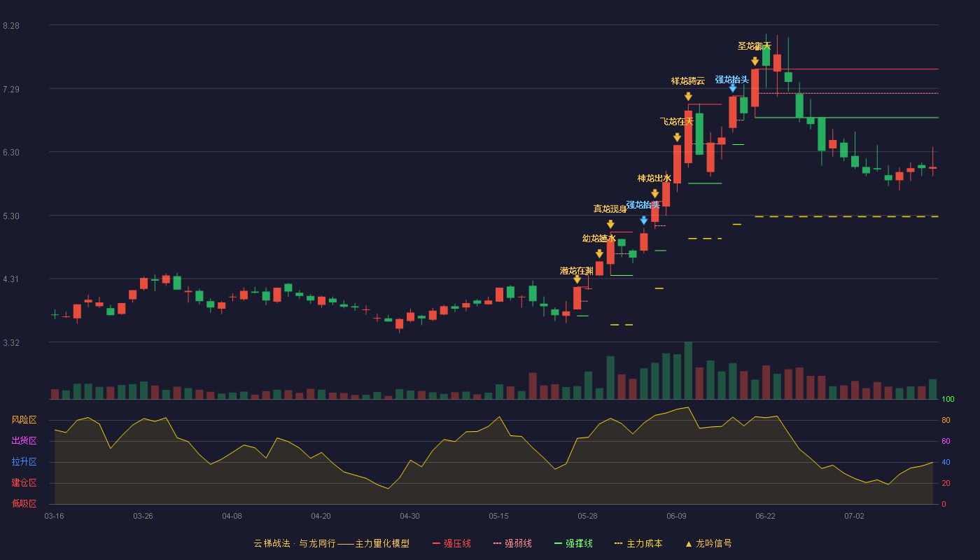Toggle the 强压线 legend series
This screenshot has width=980, height=560.
click(x=451, y=543)
